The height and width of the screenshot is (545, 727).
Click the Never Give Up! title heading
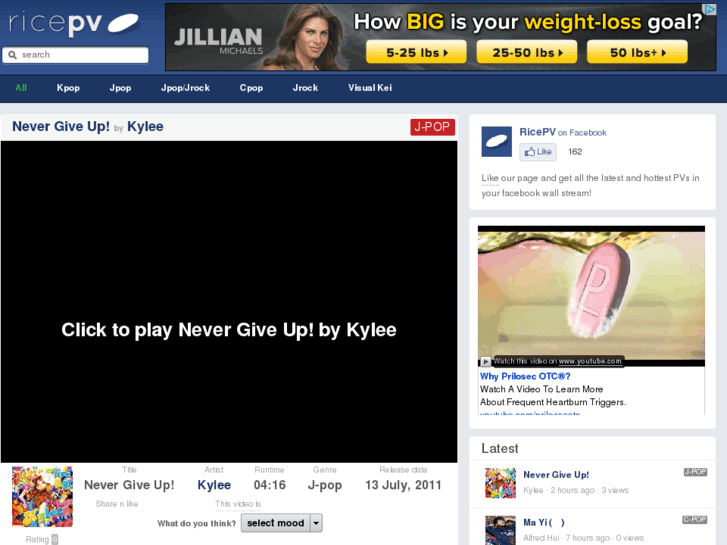61,126
